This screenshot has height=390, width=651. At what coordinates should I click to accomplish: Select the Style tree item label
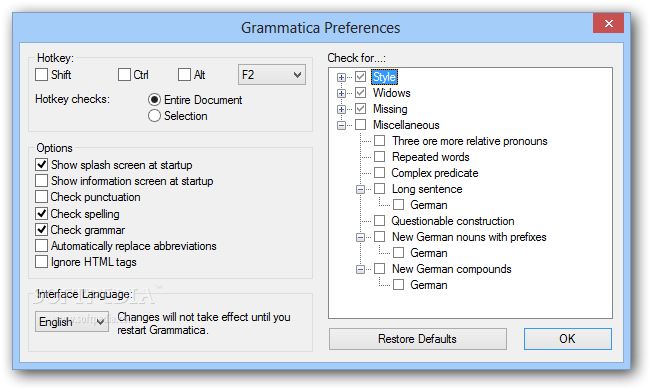tap(384, 77)
